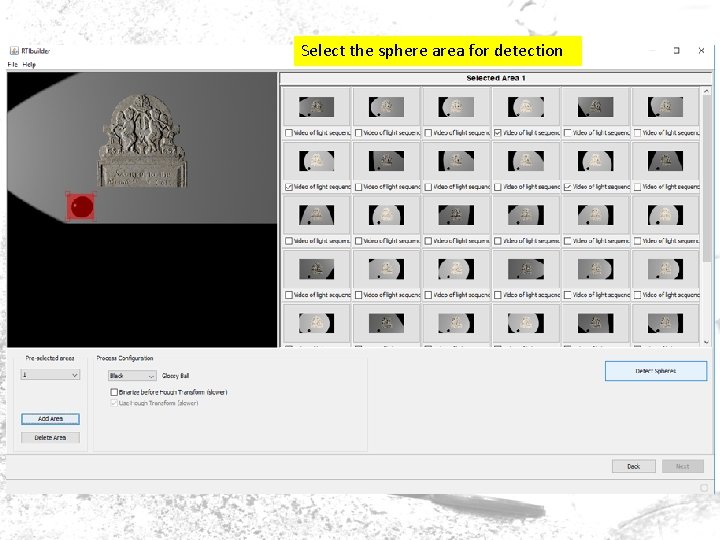Click the Back button
This screenshot has width=720, height=540.
coord(634,467)
